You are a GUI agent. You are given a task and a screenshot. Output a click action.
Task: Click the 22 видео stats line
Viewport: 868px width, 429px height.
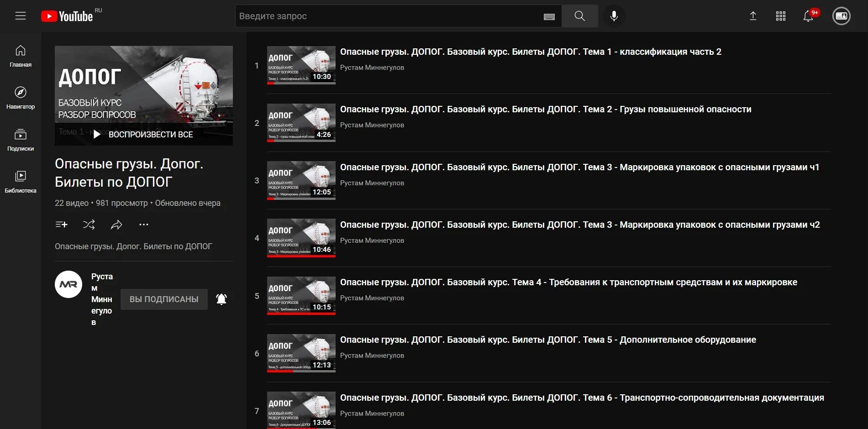pos(137,203)
